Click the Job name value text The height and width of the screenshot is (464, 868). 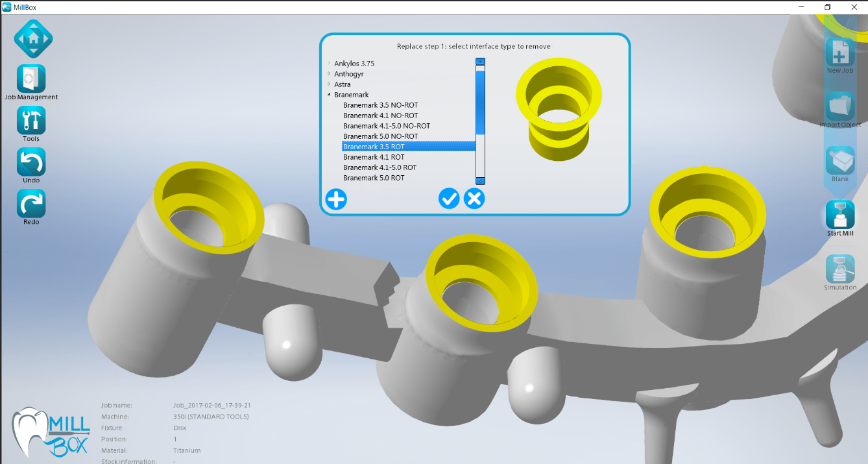[x=212, y=405]
